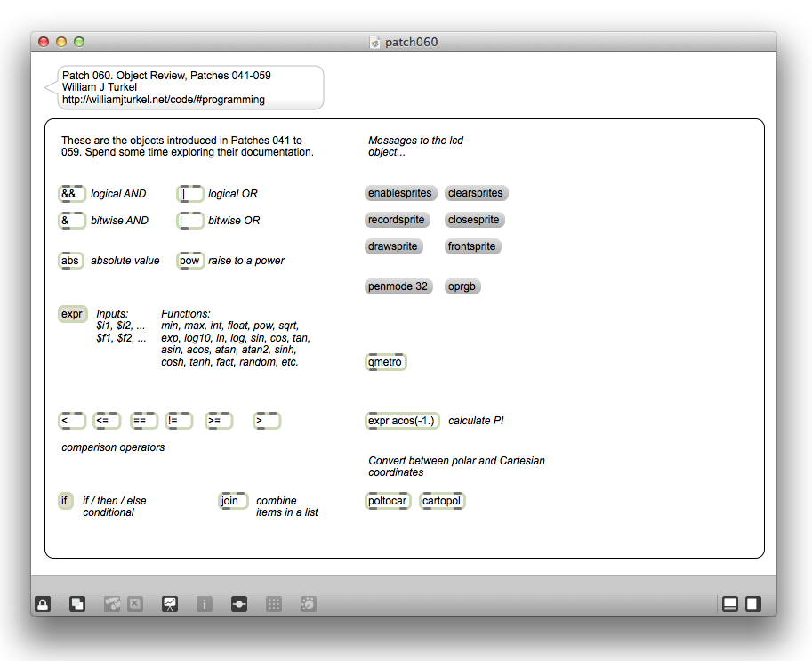Screen dimensions: 812x661
Task: Select the logical AND && object
Action: [71, 194]
